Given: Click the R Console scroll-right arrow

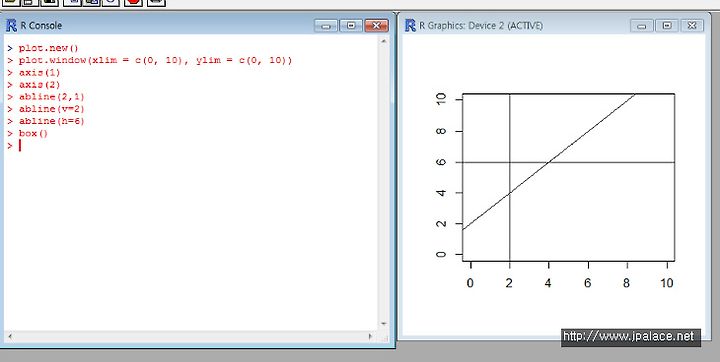Looking at the screenshot, I should (x=371, y=336).
